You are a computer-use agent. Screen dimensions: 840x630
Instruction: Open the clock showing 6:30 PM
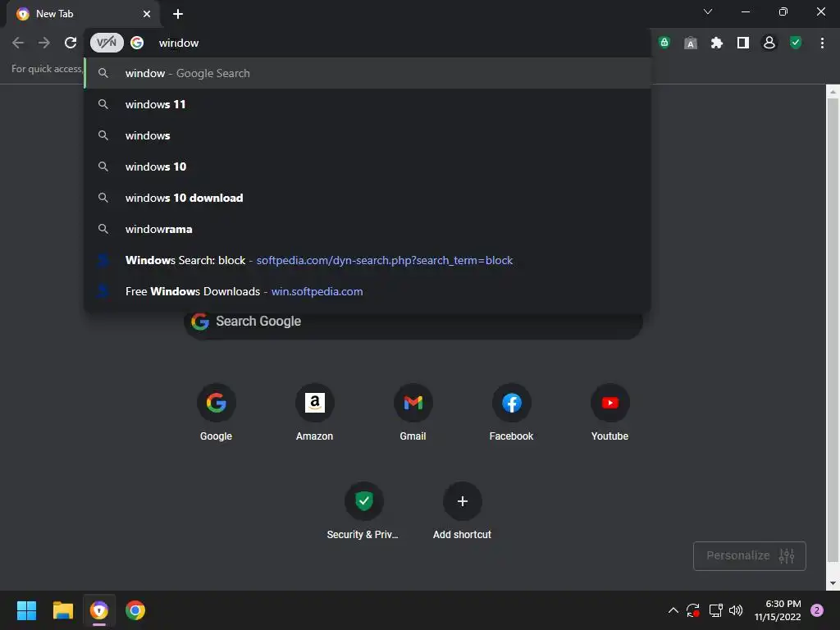coord(778,610)
